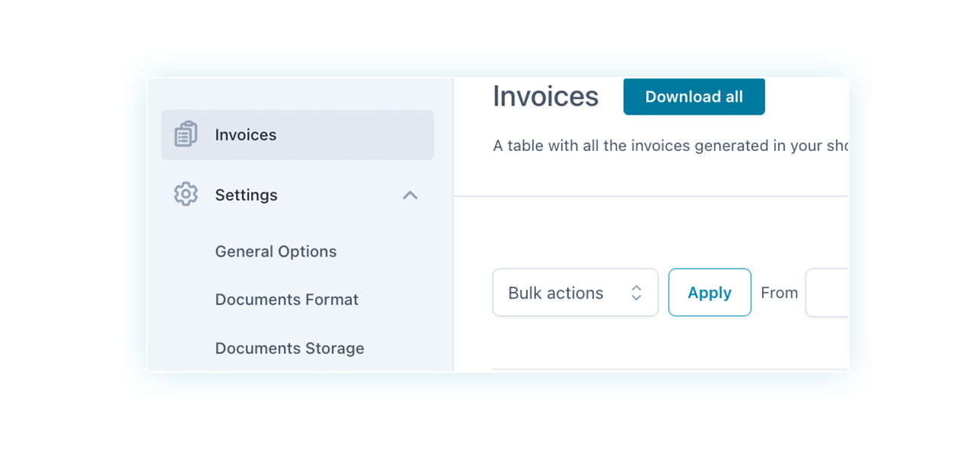
Task: Click the Download all button
Action: (694, 97)
